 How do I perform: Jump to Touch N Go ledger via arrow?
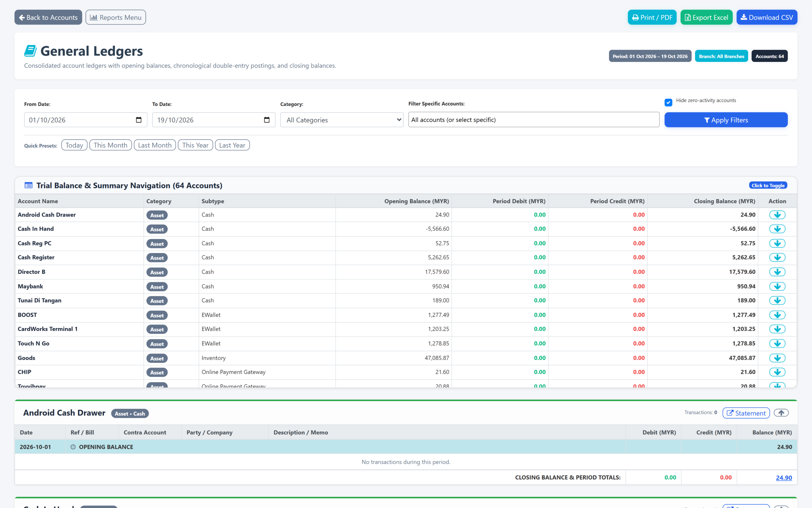click(x=777, y=343)
